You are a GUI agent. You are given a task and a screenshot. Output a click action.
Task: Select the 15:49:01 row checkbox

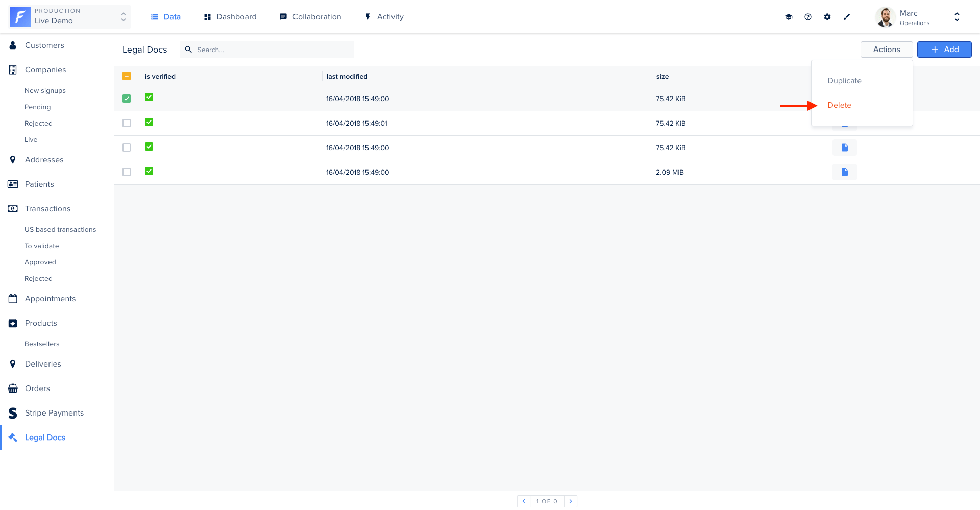point(127,123)
